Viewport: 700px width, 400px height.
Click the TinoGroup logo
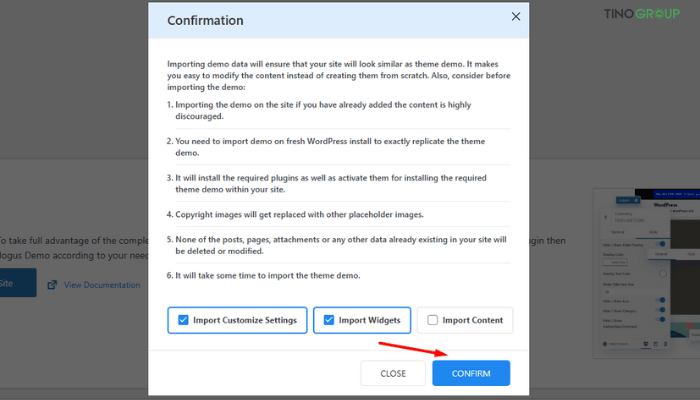point(642,14)
